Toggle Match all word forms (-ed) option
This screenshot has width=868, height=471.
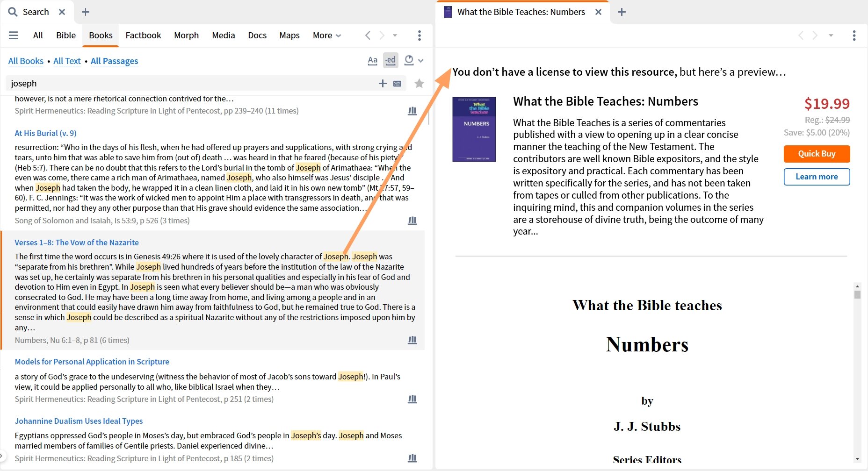pos(391,60)
